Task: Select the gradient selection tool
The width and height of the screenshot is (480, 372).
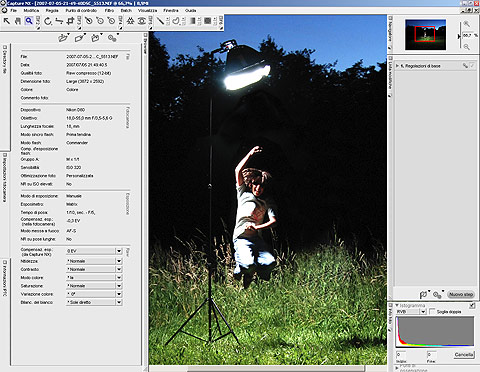Action: click(x=192, y=21)
